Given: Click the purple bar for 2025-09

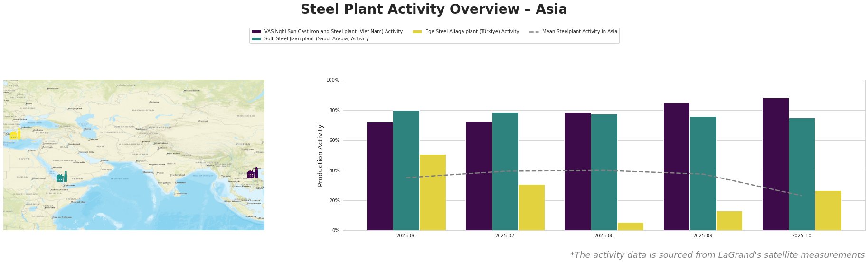Looking at the screenshot, I should 677,167.
